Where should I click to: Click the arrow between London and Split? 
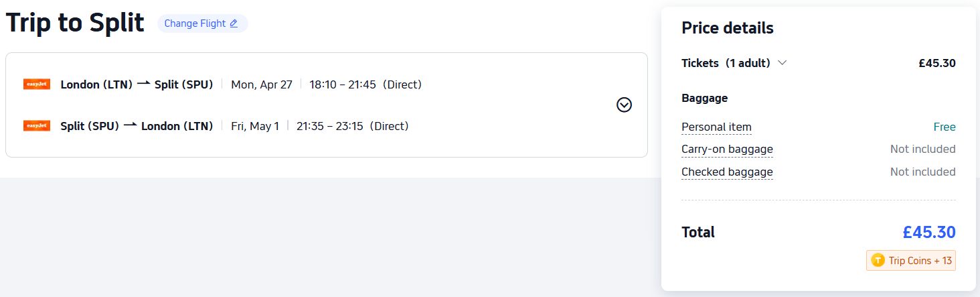click(x=143, y=84)
